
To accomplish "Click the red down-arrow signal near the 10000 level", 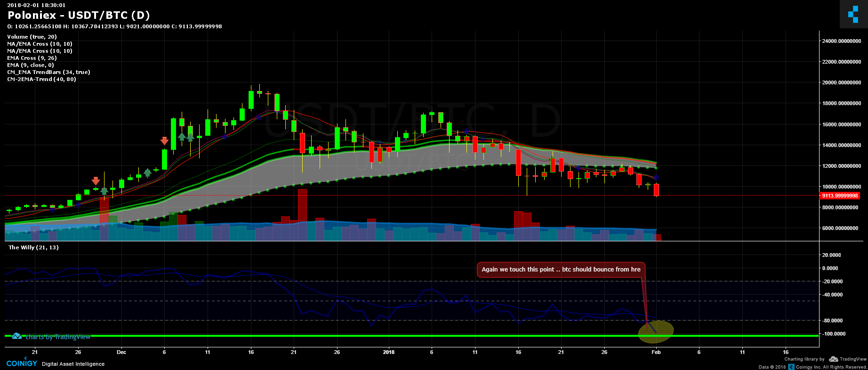I will point(96,181).
